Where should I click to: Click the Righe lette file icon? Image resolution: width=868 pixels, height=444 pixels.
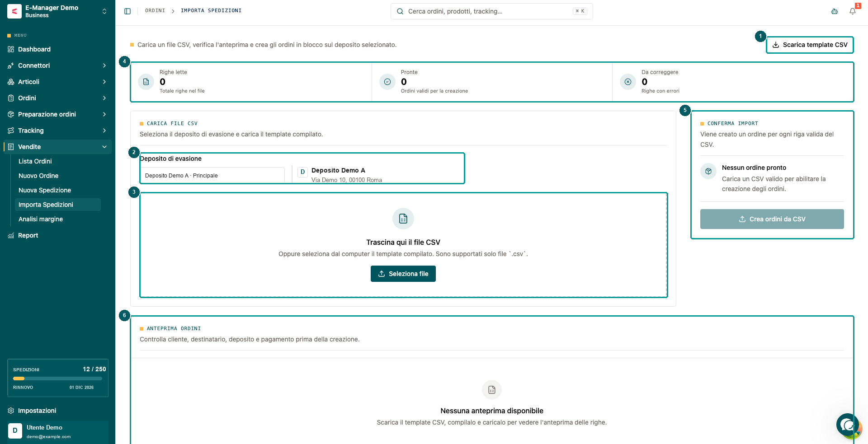146,82
